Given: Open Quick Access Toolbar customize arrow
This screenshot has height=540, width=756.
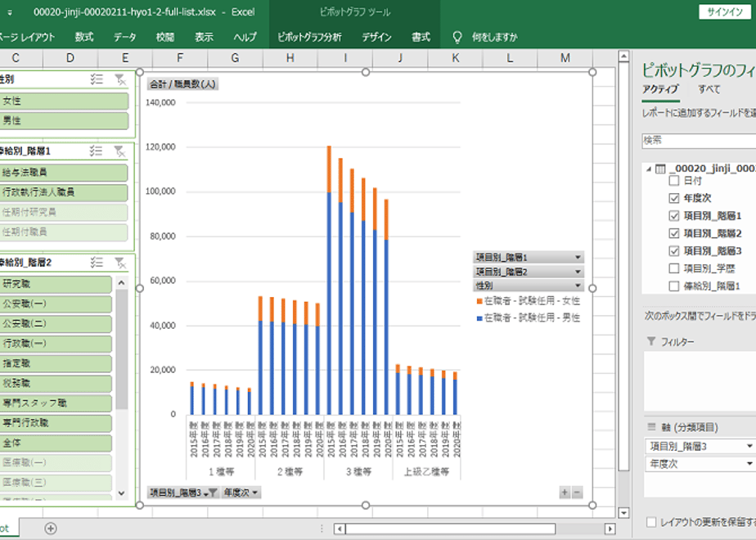Looking at the screenshot, I should pyautogui.click(x=10, y=12).
